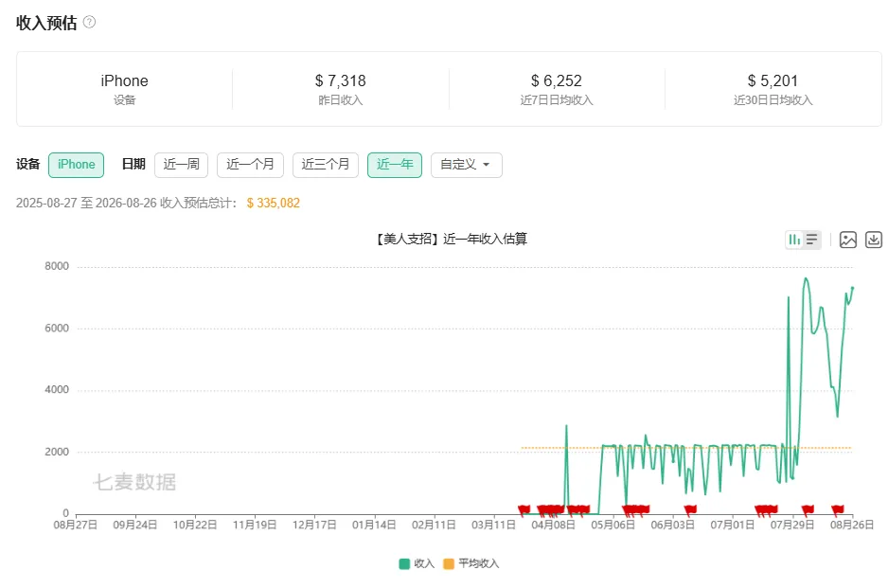The height and width of the screenshot is (588, 888).
Task: Expand the 自定义 date dropdown
Action: coord(466,165)
